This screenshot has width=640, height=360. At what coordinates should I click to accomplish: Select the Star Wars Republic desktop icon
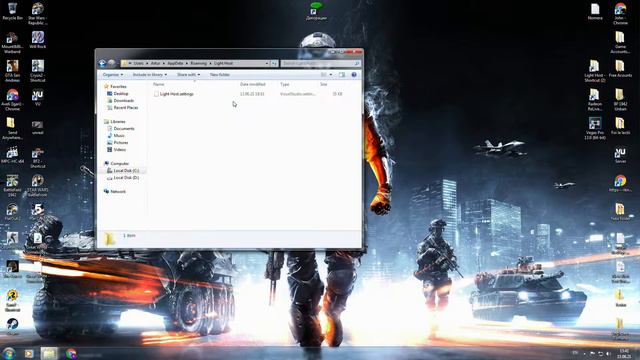(38, 13)
